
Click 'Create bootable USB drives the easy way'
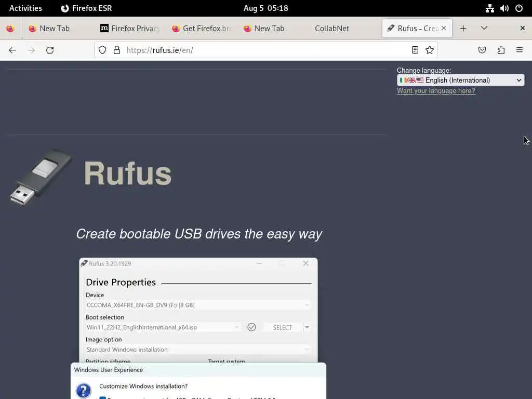click(x=199, y=234)
